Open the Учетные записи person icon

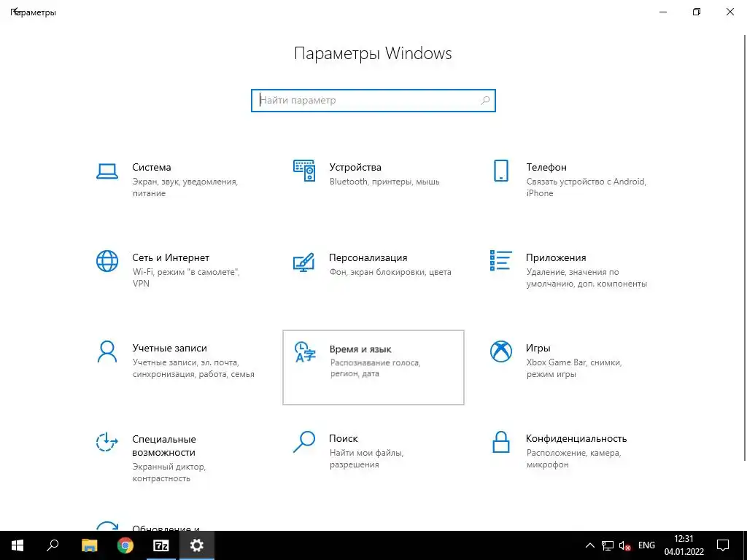[x=107, y=351]
